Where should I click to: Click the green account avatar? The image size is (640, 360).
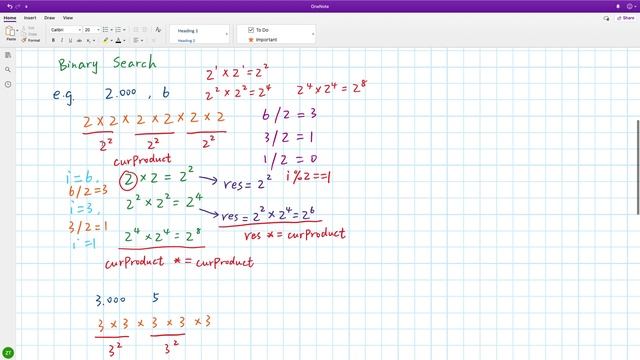click(8, 353)
